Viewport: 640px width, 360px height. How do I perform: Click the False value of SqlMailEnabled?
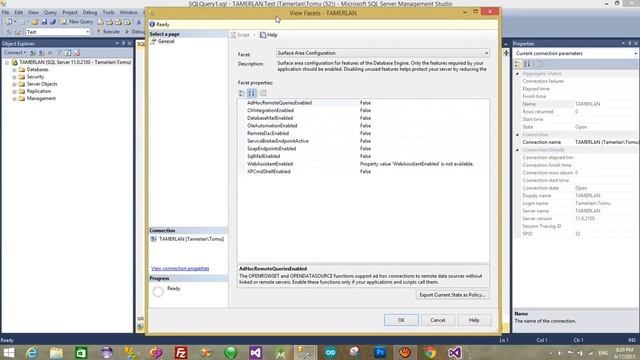click(365, 156)
